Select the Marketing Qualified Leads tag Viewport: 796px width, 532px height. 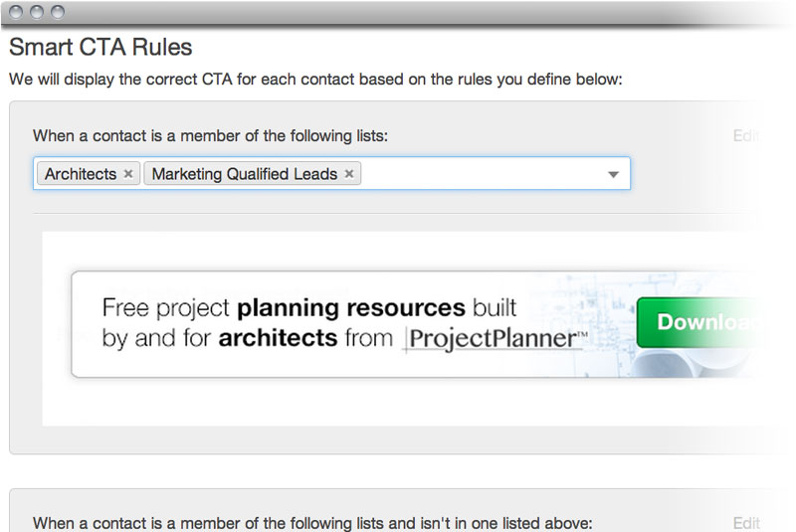246,174
